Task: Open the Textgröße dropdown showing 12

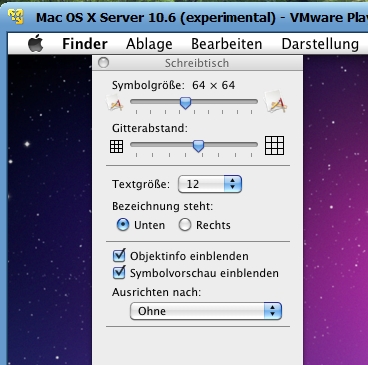Action: pyautogui.click(x=210, y=184)
